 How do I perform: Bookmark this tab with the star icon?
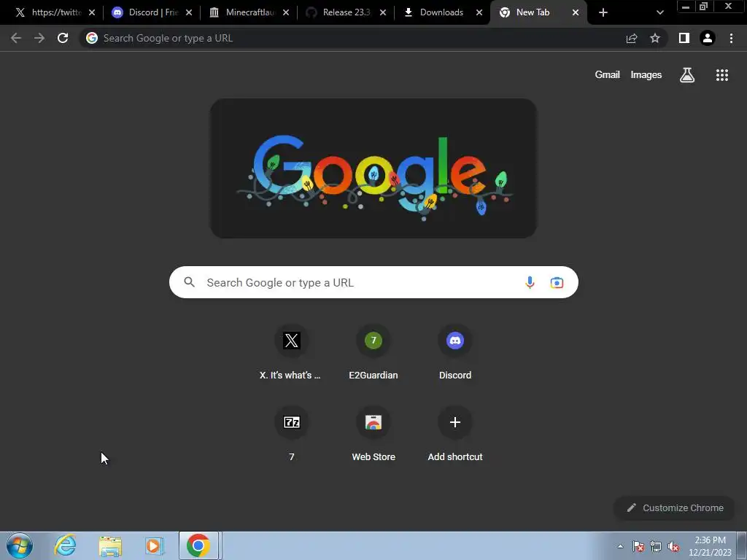655,38
